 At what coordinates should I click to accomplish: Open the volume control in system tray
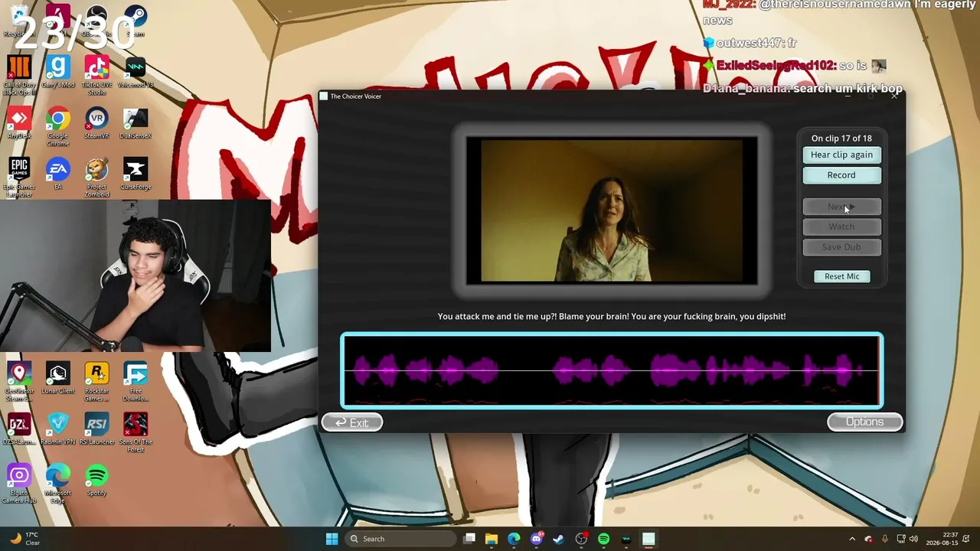[913, 539]
